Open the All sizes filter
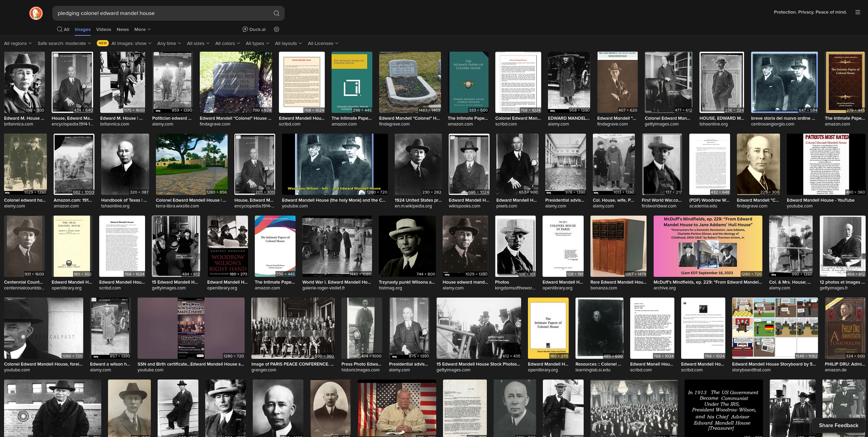The image size is (868, 437). [198, 43]
